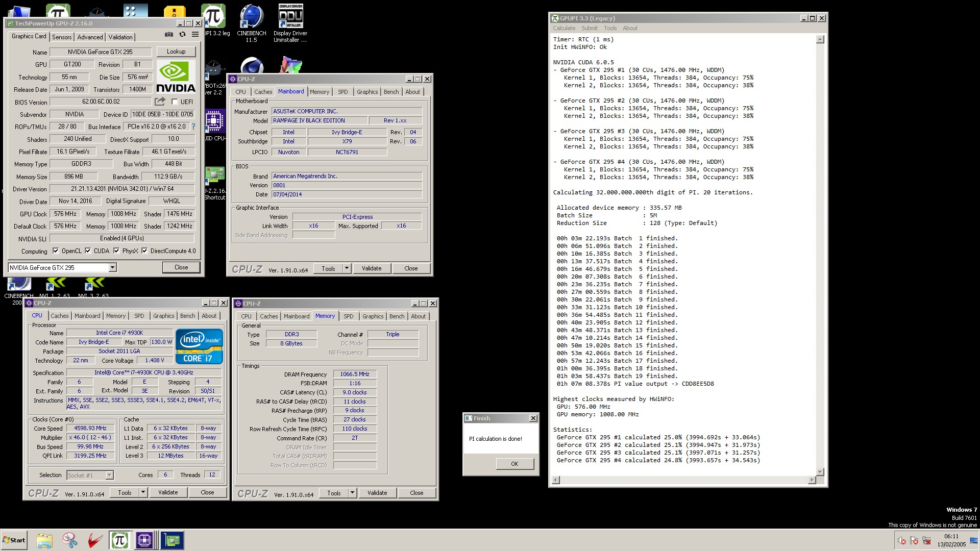
Task: Open Windows Explorer from the taskbar
Action: tap(44, 540)
